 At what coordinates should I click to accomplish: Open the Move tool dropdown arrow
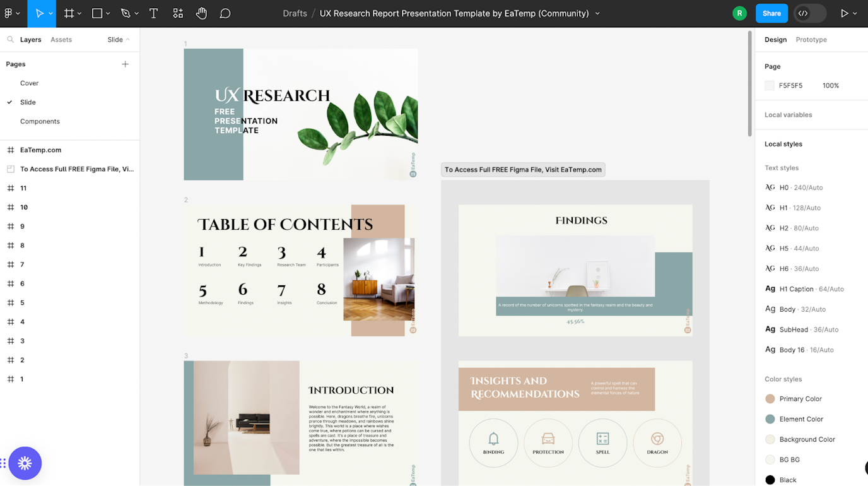click(x=49, y=13)
